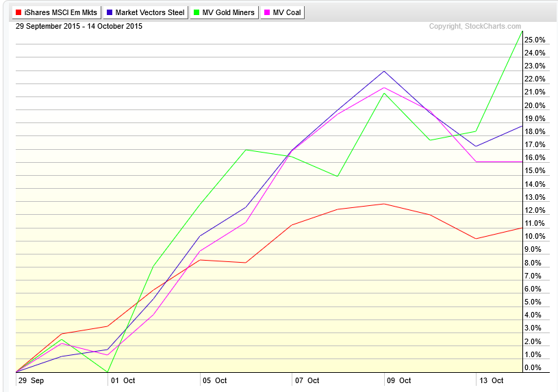
Task: Click the green MV Gold Miners swatch
Action: [196, 12]
